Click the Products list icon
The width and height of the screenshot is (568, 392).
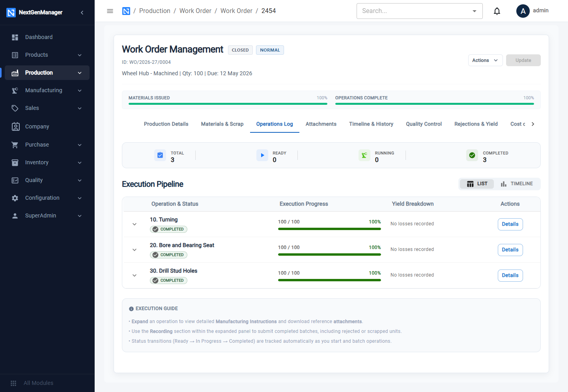[x=15, y=55]
